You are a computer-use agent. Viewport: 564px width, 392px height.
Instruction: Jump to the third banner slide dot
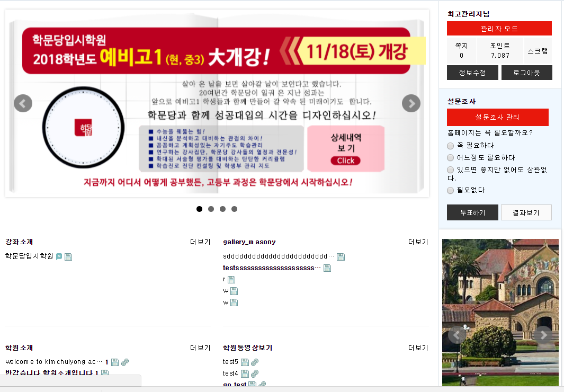[x=222, y=209]
